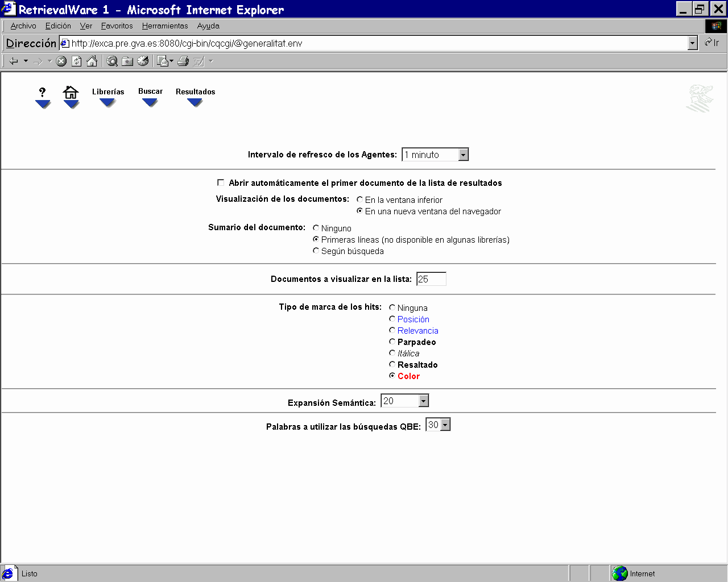
Task: Open the QBE search words dropdown
Action: (445, 425)
